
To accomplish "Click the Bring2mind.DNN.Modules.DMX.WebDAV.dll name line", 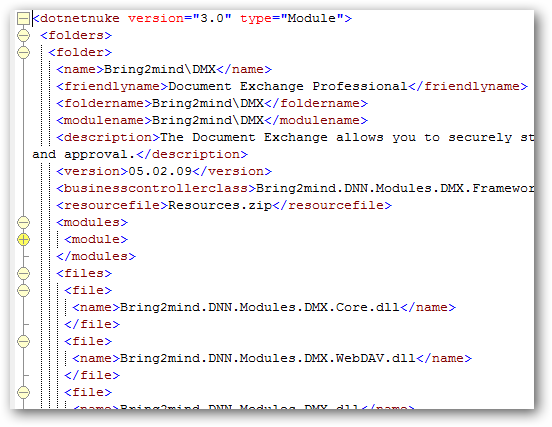I will [x=272, y=358].
